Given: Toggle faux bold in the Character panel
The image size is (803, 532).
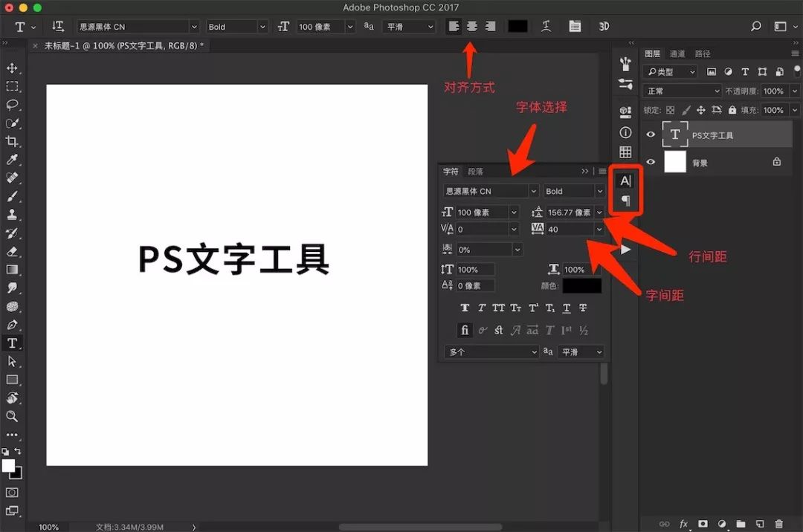Looking at the screenshot, I should tap(465, 308).
